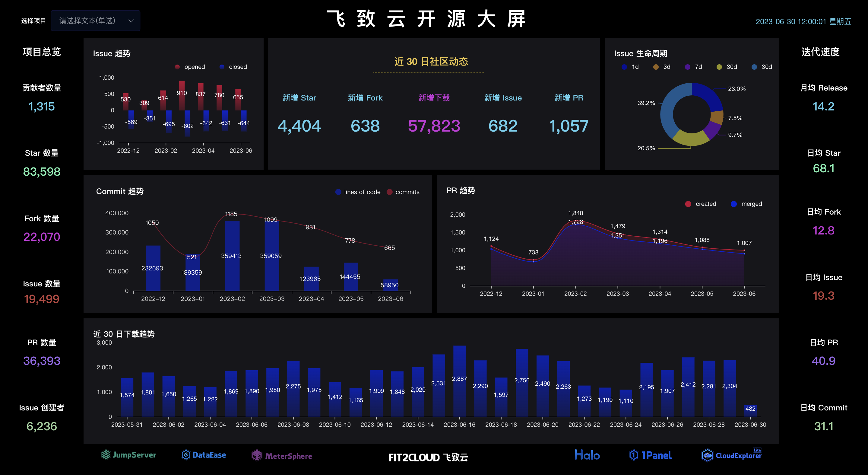Click the 近 30 日社区动态 heading
This screenshot has width=868, height=475.
tap(431, 61)
